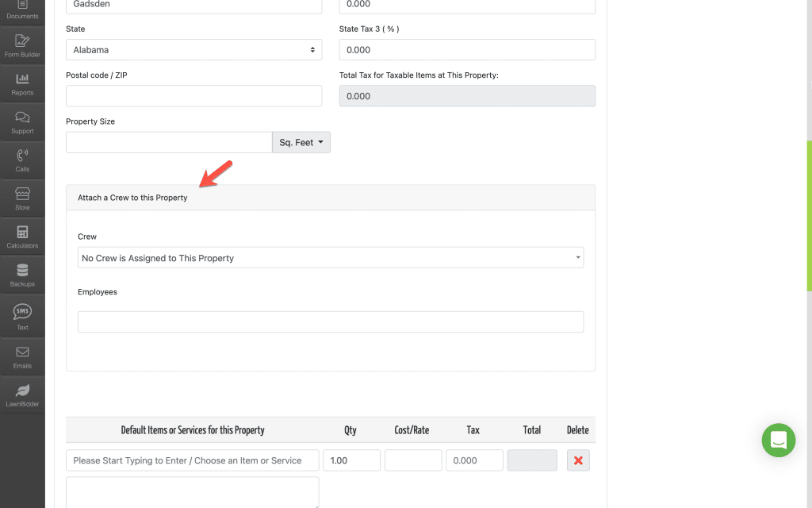Focus the Employees input field
This screenshot has width=812, height=508.
pos(330,321)
